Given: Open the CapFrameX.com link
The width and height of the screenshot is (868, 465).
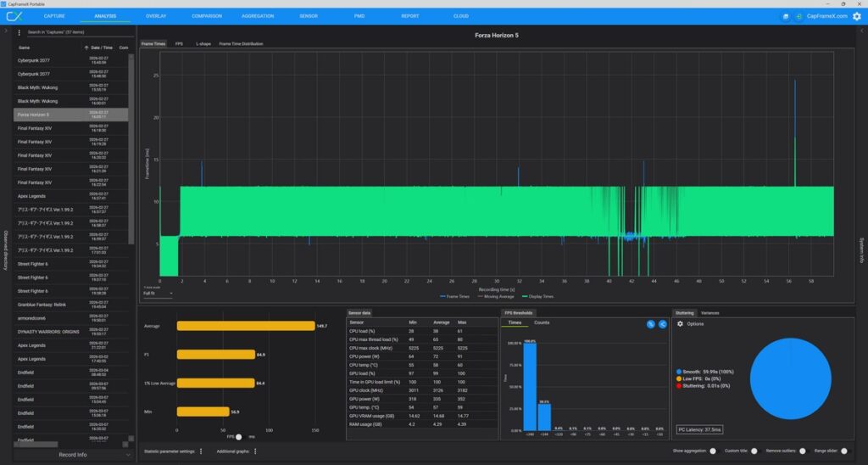Looking at the screenshot, I should 826,16.
